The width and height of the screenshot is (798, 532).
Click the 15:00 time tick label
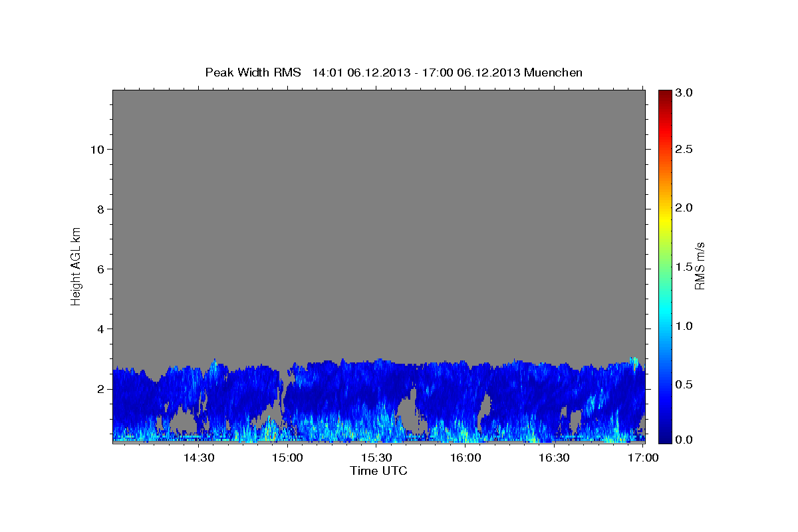(287, 458)
